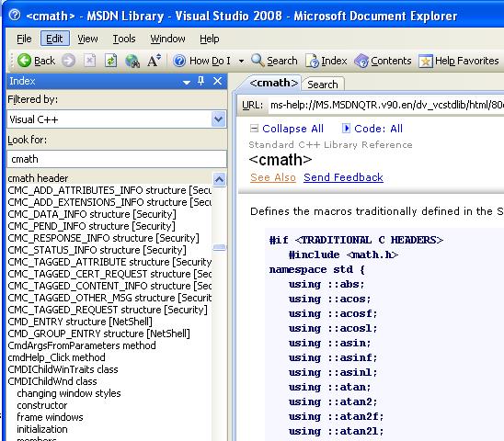This screenshot has width=504, height=441.
Task: Expand the How Do I dropdown arrow
Action: point(241,61)
